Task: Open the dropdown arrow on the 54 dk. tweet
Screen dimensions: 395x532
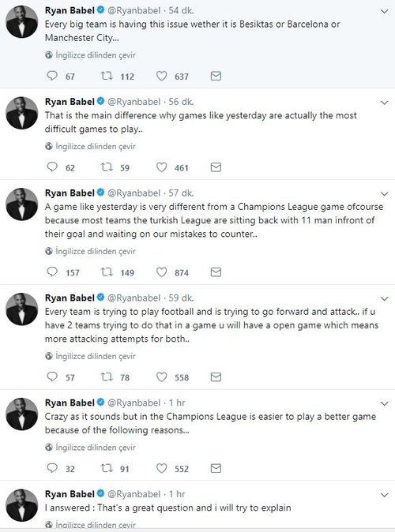Action: click(385, 11)
